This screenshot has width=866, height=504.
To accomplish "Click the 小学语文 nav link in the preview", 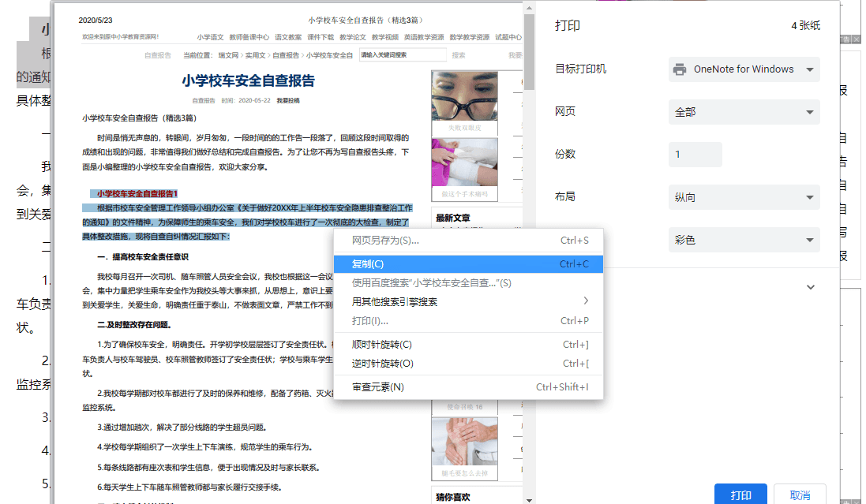I will click(211, 37).
